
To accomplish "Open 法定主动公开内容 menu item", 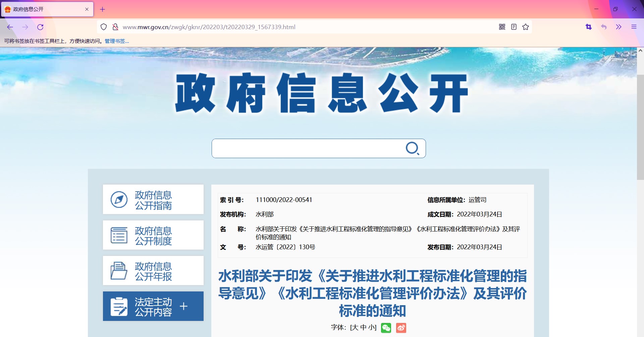I will pyautogui.click(x=153, y=306).
